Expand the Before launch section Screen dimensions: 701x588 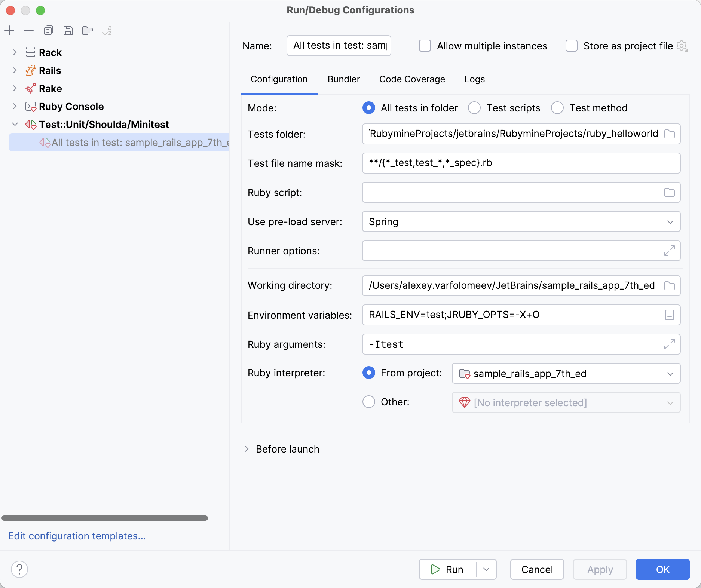point(247,449)
